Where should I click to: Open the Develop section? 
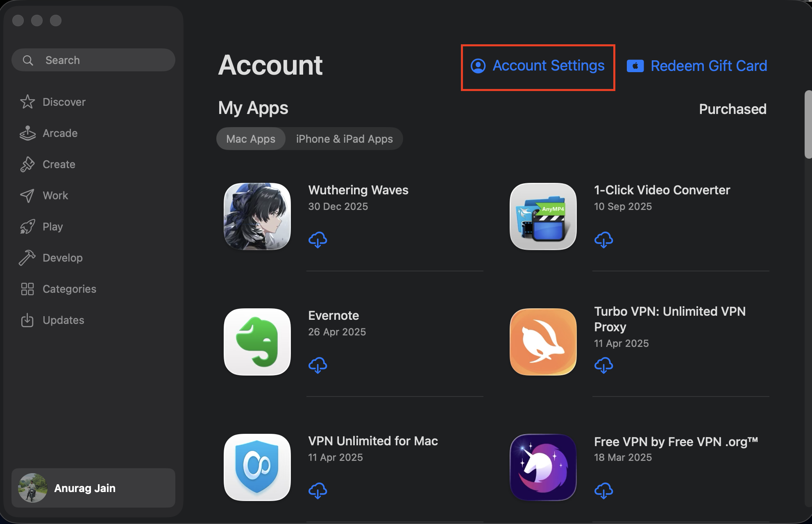point(62,257)
